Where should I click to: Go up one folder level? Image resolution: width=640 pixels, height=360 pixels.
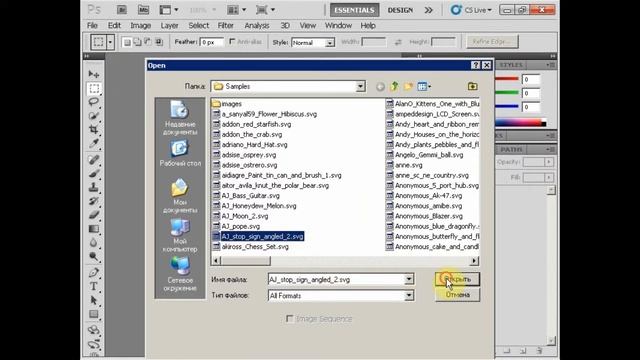coord(394,86)
